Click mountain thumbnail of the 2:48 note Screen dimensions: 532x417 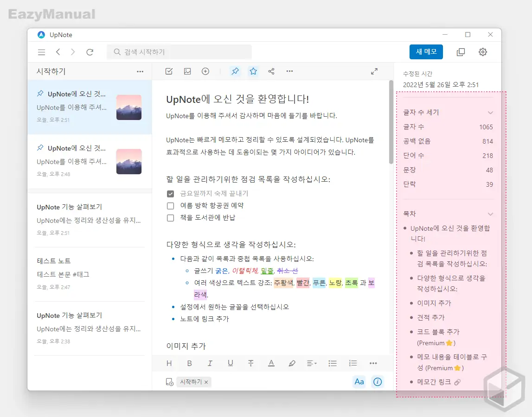pos(129,162)
